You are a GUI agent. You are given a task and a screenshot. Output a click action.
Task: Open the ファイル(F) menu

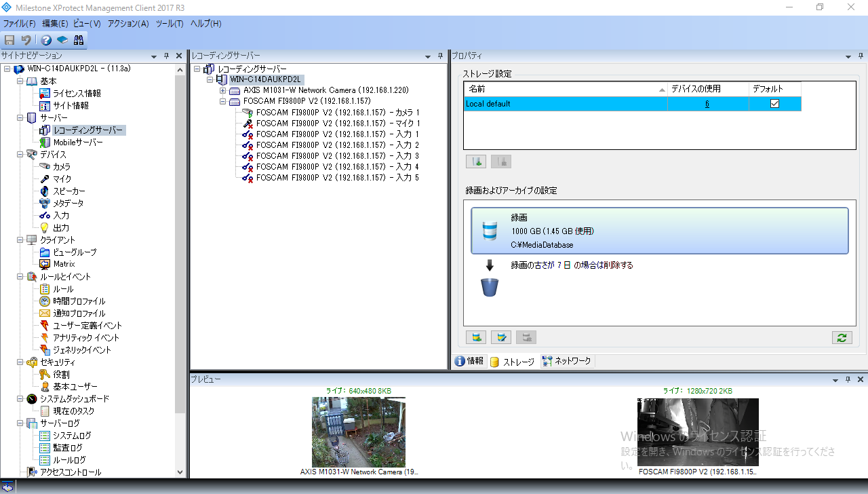(19, 24)
